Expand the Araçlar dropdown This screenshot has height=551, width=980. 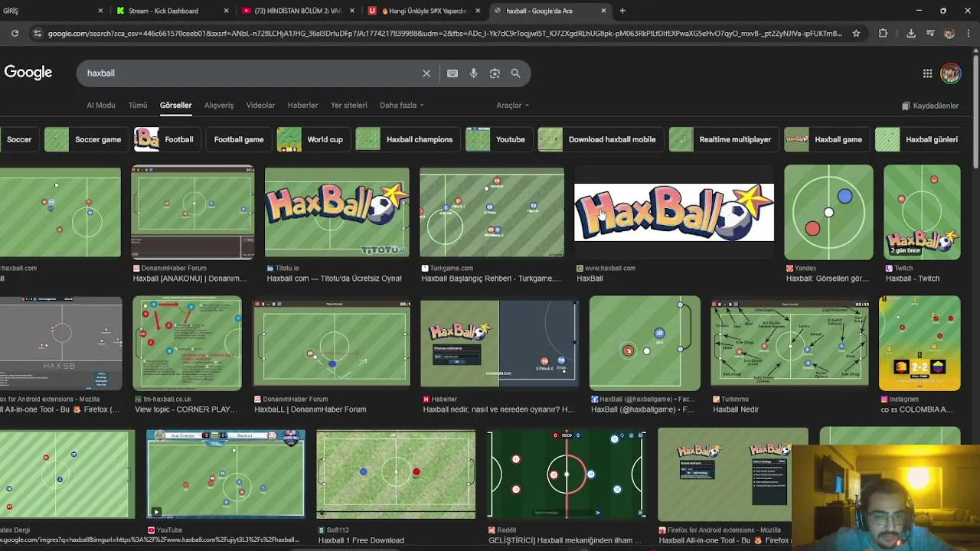click(x=512, y=105)
